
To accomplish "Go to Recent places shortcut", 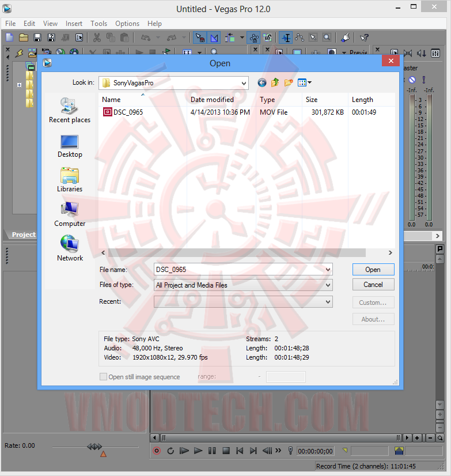I will 70,110.
